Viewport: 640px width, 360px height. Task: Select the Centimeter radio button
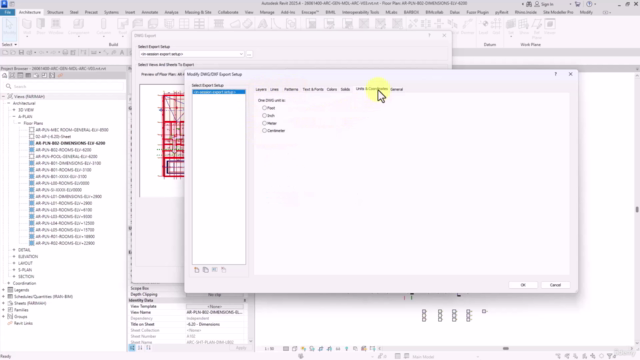[264, 131]
